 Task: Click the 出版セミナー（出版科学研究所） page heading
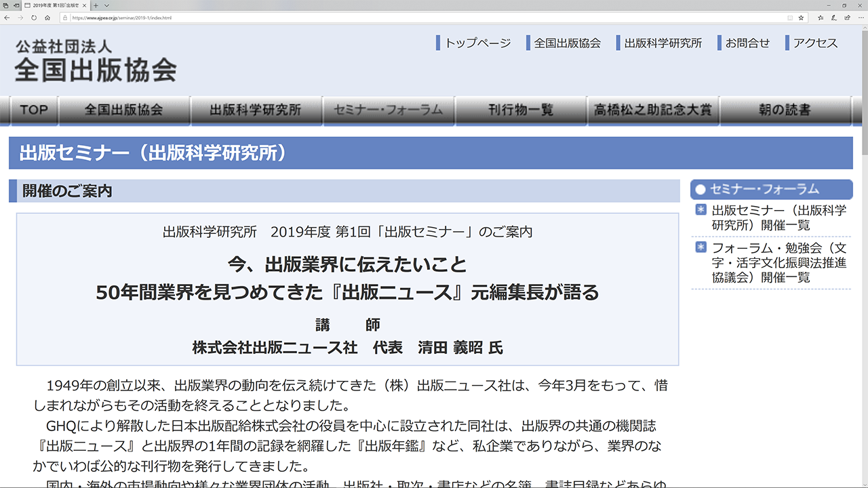[431, 153]
